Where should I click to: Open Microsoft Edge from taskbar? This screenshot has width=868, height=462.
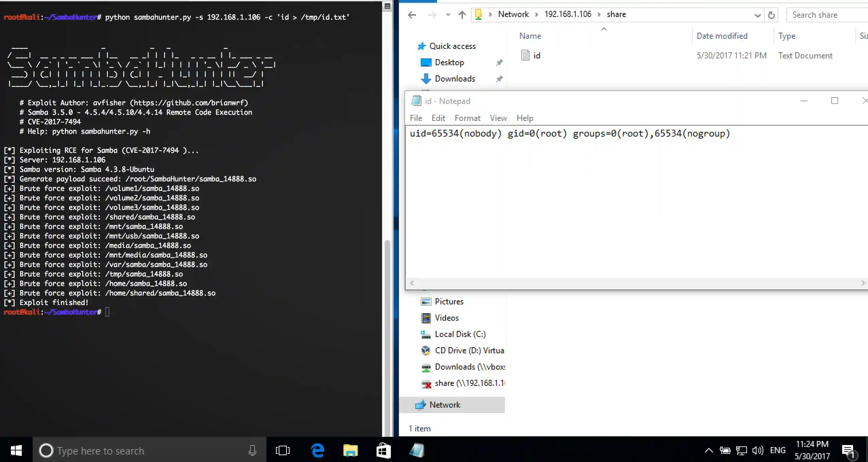(317, 450)
